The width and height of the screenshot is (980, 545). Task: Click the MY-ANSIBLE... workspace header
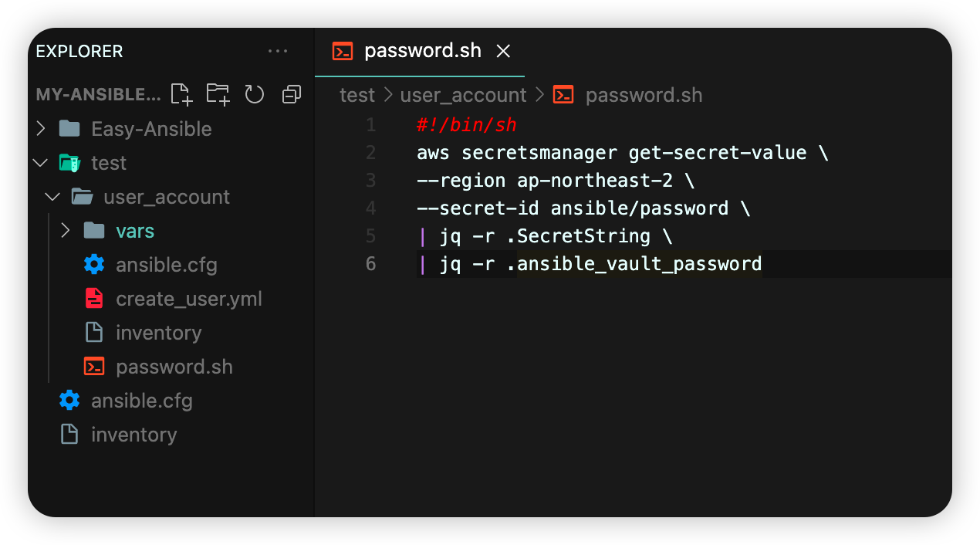(99, 94)
